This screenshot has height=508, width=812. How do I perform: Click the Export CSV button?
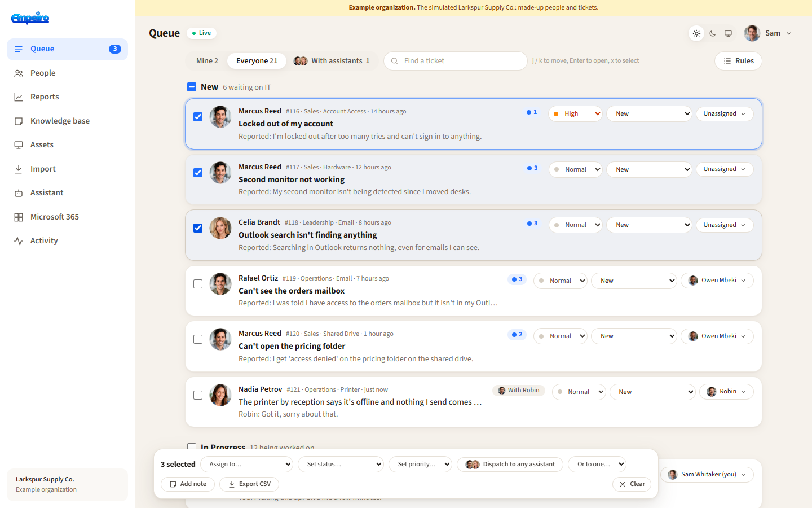point(249,484)
